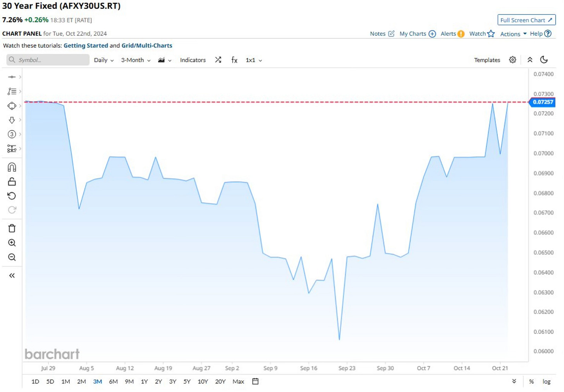Open the Daily frequency dropdown
Image resolution: width=564 pixels, height=392 pixels.
click(104, 60)
